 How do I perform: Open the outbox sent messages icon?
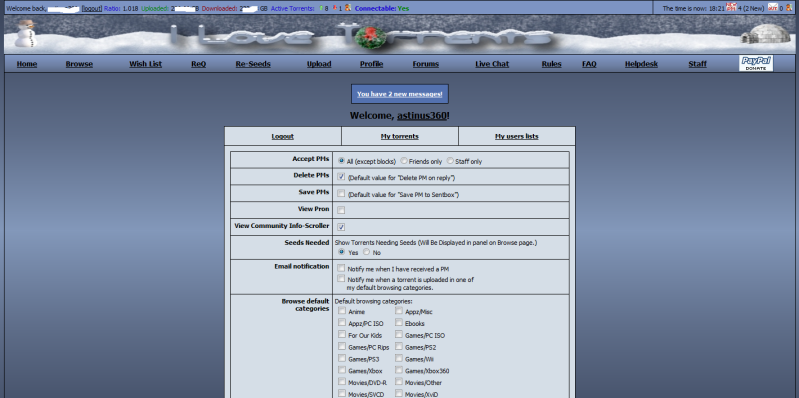coord(773,8)
